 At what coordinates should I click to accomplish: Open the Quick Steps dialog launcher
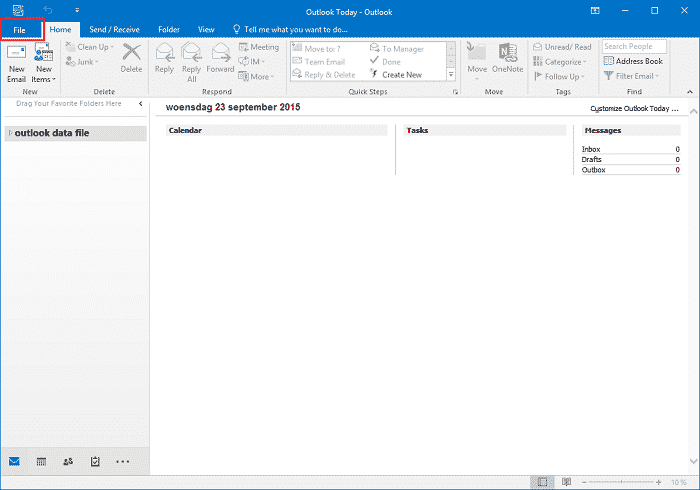455,92
